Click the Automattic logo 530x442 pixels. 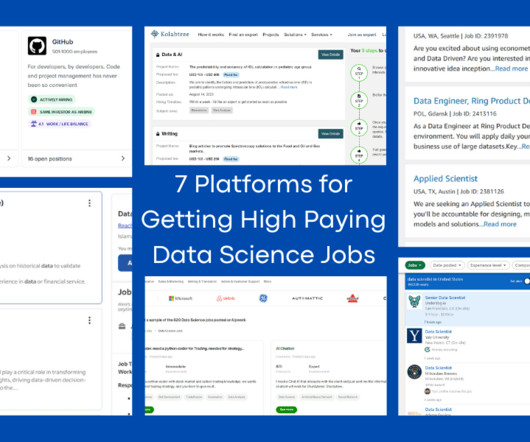[307, 298]
